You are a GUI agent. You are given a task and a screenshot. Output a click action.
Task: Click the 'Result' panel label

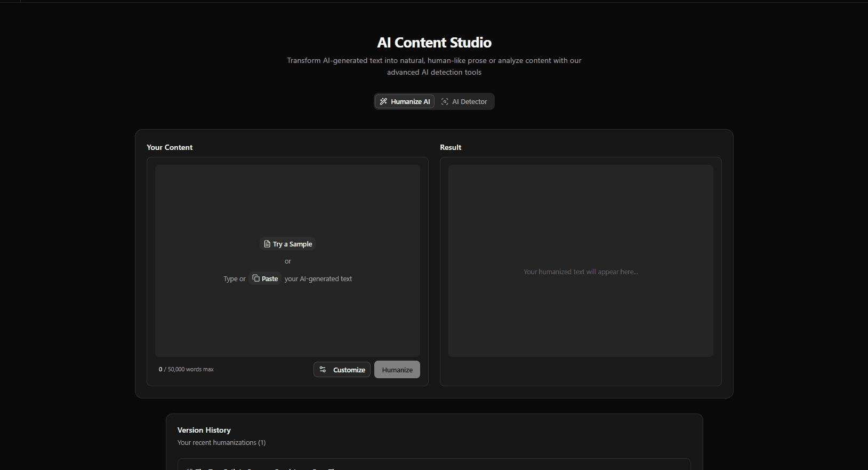[x=451, y=147]
